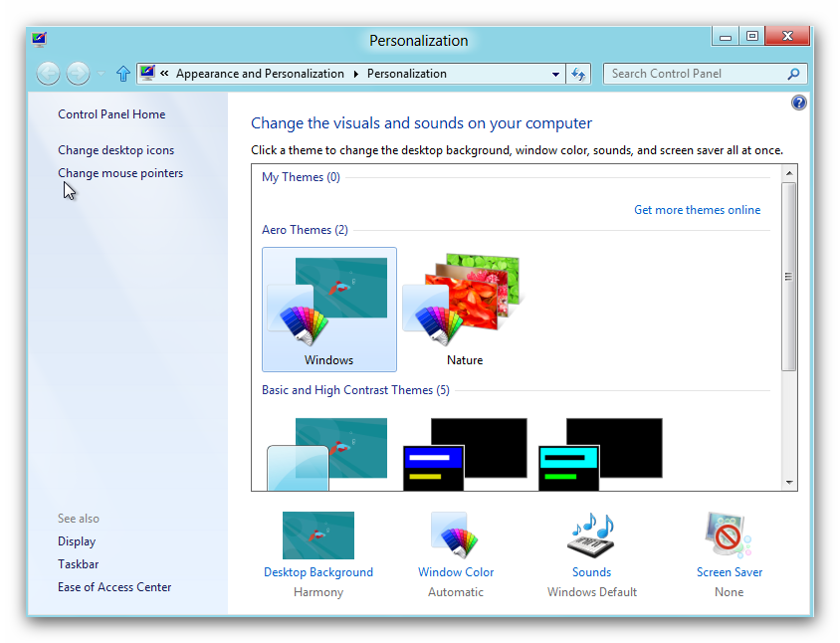Open Change desktop icons link
Screen dimensions: 840x643
tap(115, 150)
